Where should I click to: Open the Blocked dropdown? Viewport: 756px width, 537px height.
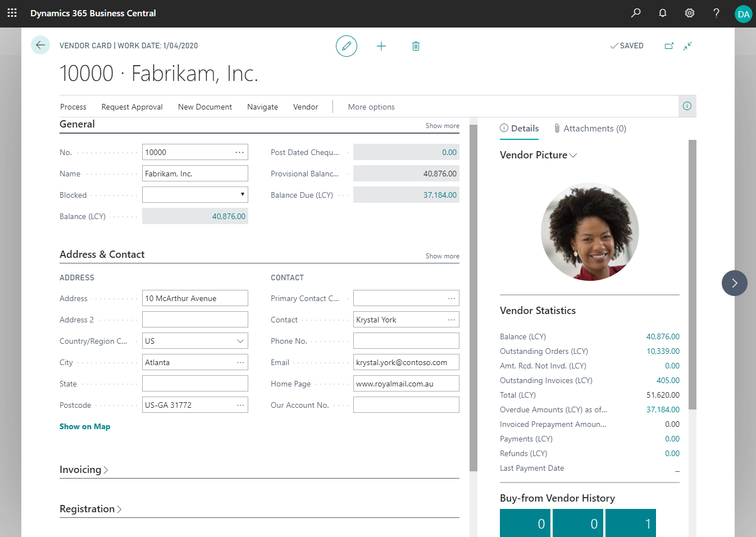[x=195, y=195]
